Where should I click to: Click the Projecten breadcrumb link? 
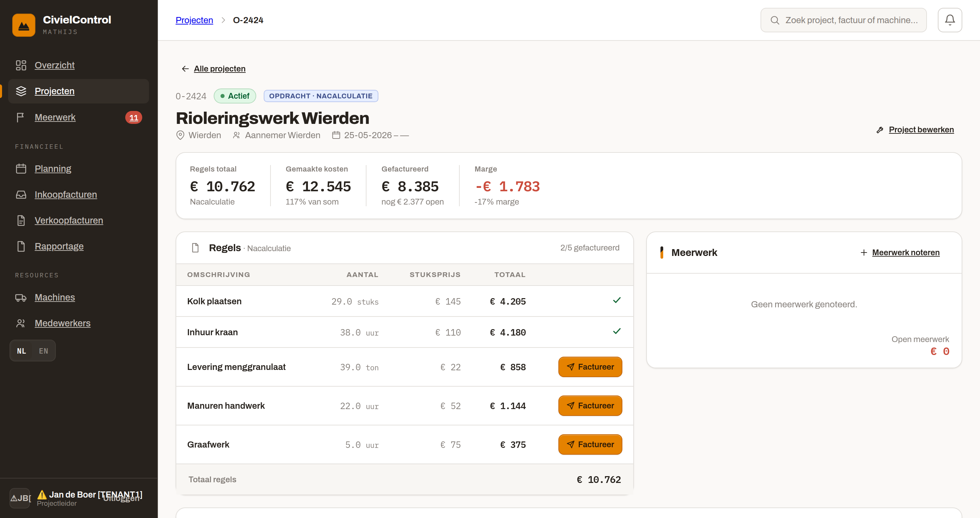[194, 20]
